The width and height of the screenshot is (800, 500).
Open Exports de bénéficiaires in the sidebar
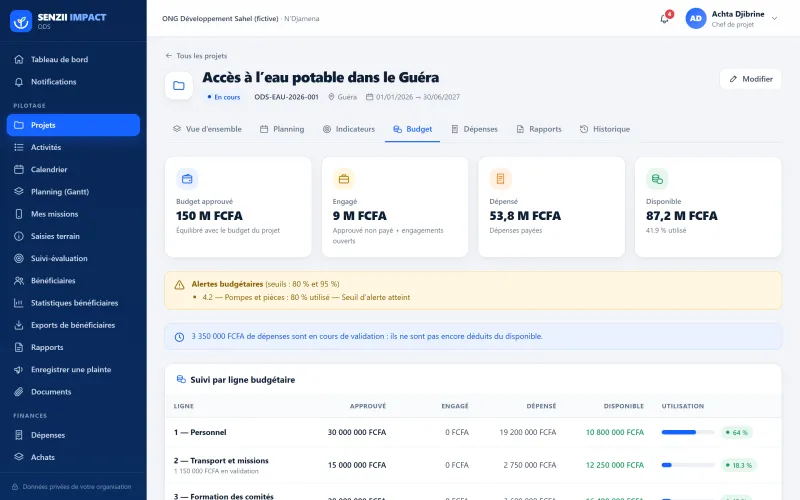(73, 325)
